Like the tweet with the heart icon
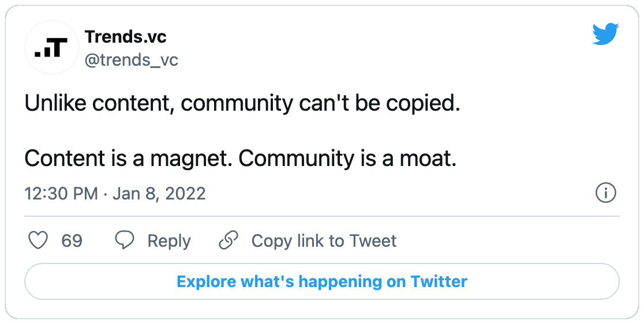 pyautogui.click(x=38, y=240)
